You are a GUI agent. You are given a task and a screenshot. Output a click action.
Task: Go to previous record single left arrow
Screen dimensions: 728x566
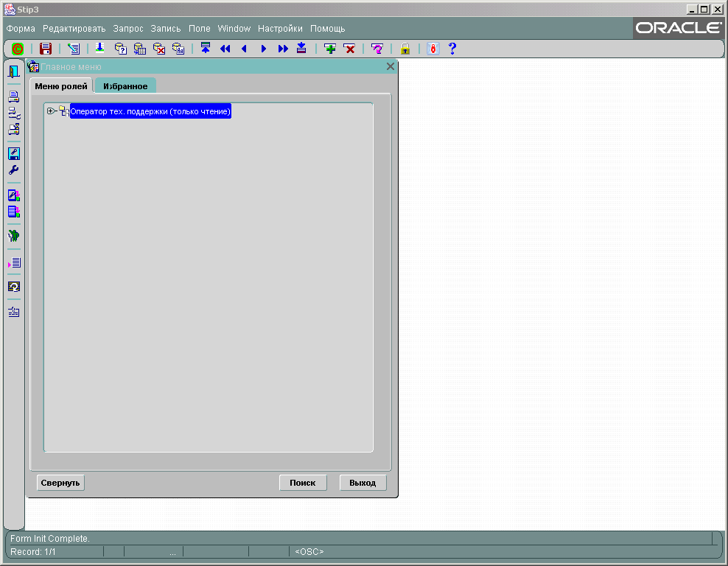(x=244, y=49)
